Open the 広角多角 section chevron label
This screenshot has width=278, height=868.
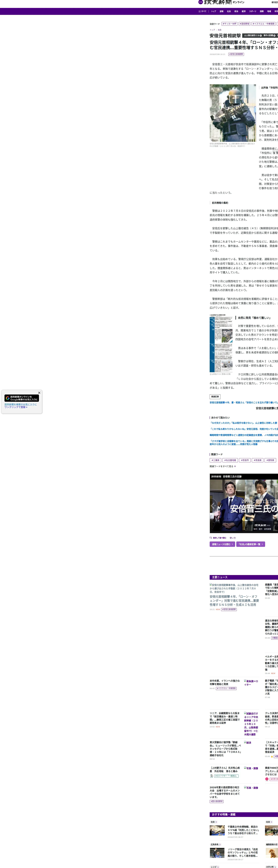point(216,844)
